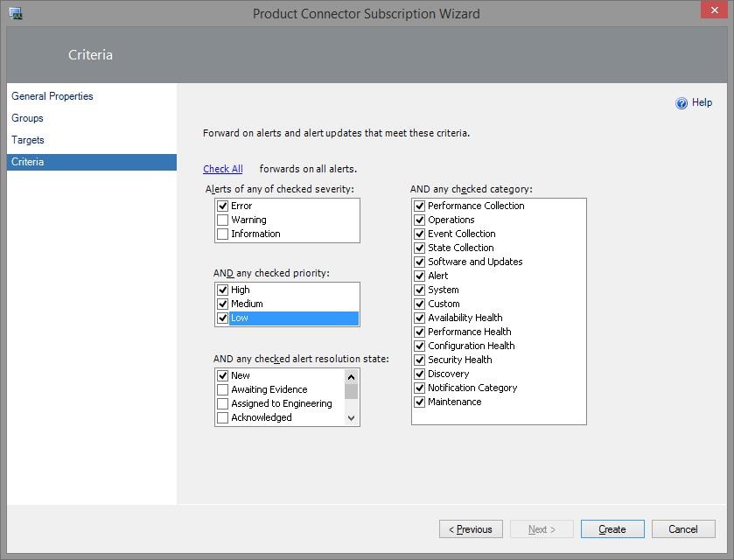Uncheck the Maintenance category checkbox
This screenshot has height=560, width=734.
419,402
